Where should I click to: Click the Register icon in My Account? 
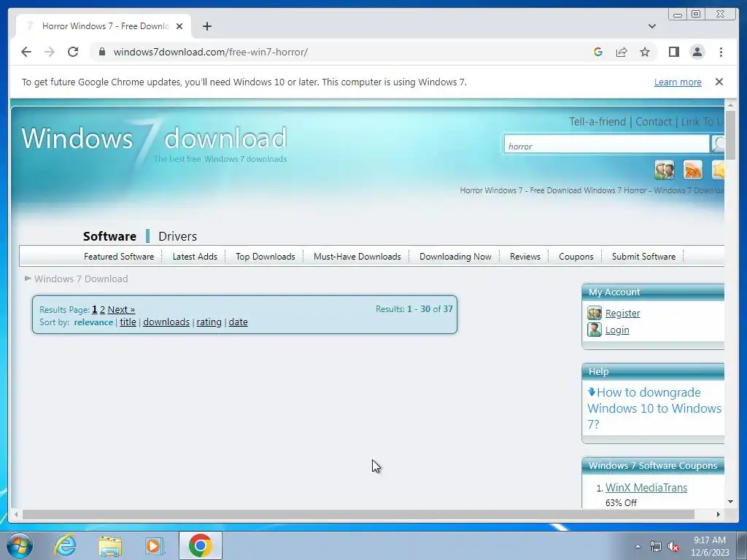594,313
